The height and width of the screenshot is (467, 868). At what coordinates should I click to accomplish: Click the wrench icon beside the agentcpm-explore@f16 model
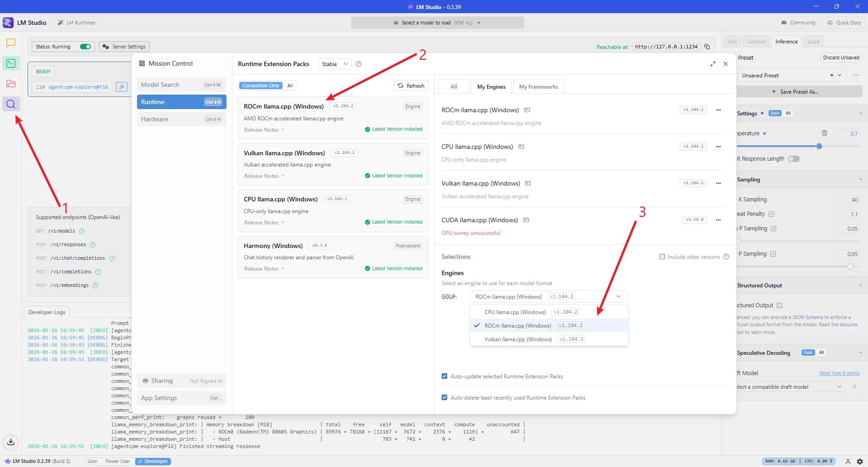(122, 87)
